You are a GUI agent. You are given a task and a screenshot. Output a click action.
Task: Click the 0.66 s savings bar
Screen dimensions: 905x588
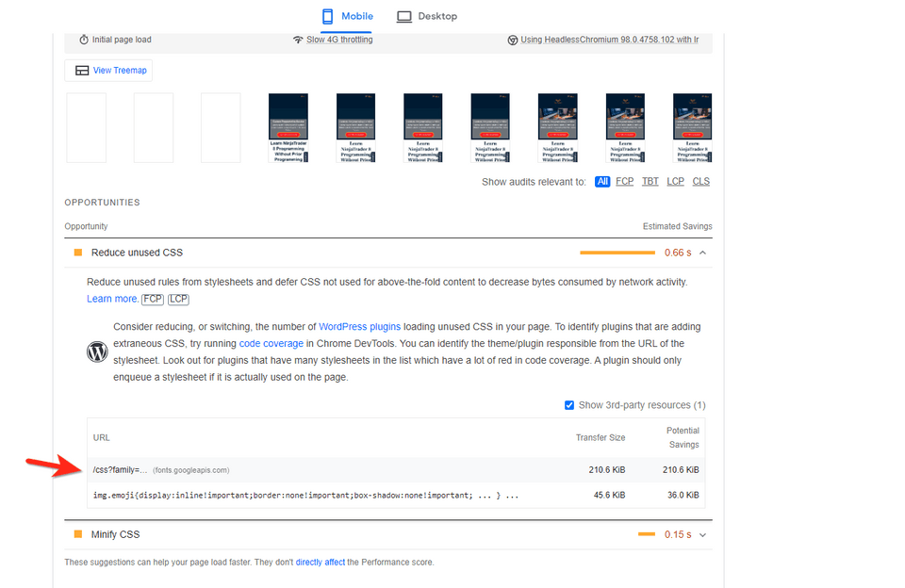[x=617, y=253]
